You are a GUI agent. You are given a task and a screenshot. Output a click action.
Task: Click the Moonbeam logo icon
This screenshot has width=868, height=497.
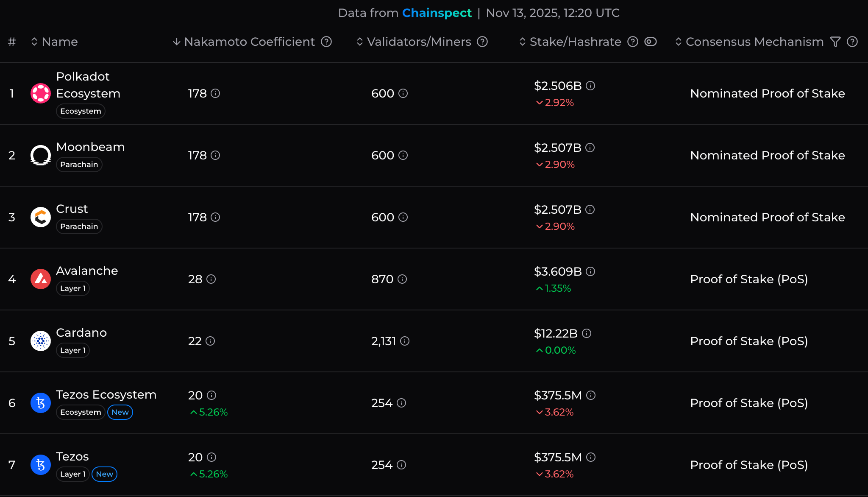click(41, 155)
